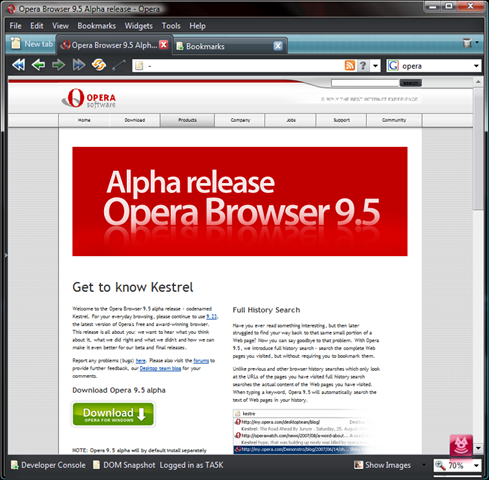Close the Bookmarks tab
The width and height of the screenshot is (489, 480).
278,46
